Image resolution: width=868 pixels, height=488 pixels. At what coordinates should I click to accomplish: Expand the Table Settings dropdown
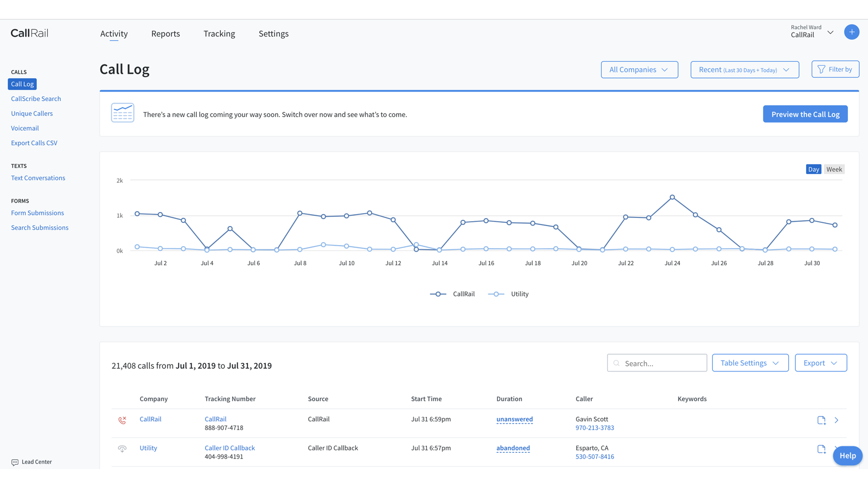tap(750, 363)
